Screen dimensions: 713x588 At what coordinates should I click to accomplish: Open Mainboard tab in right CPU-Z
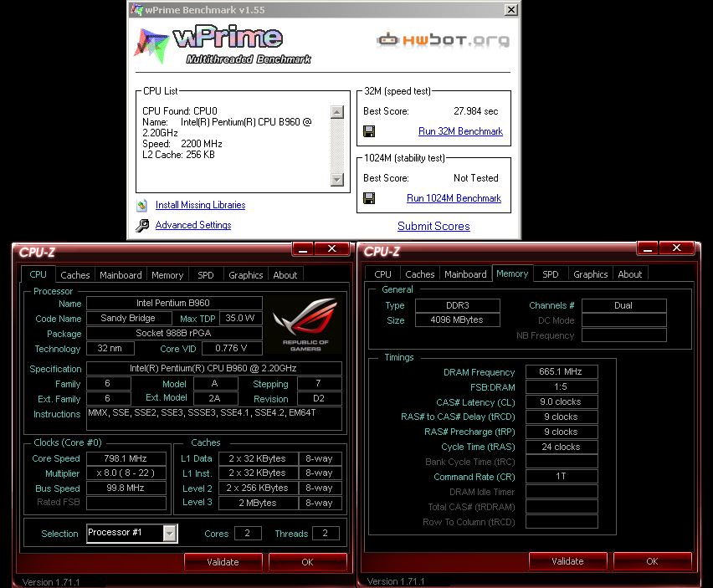(465, 274)
